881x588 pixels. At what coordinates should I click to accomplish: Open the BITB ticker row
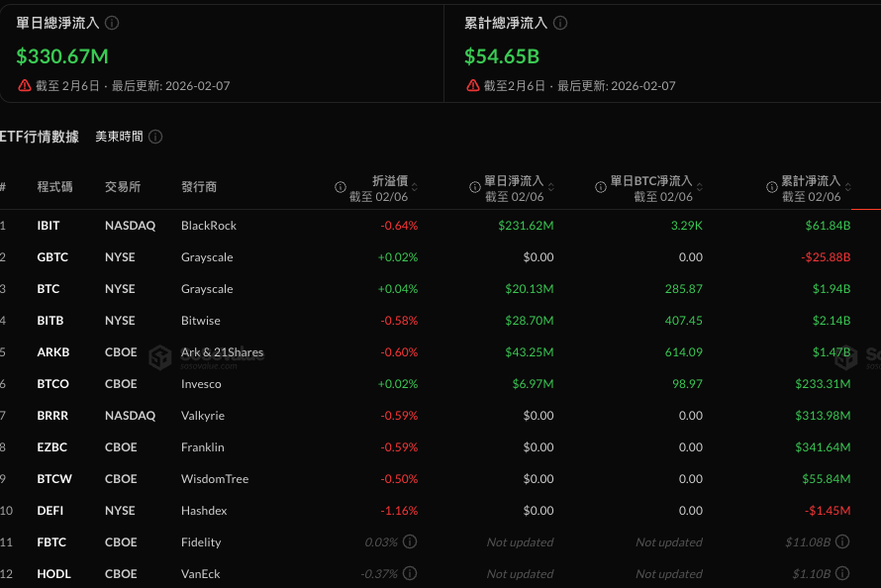point(440,320)
